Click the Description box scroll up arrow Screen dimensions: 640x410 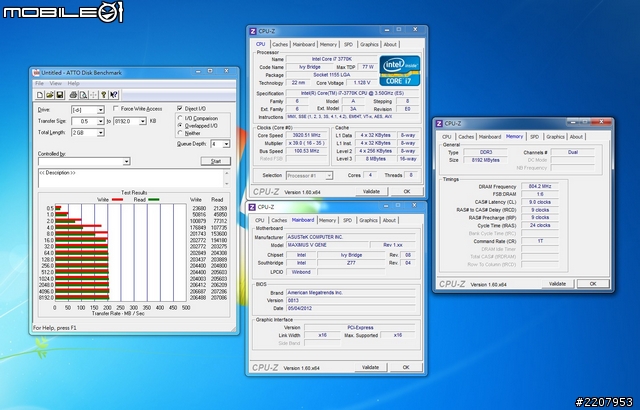coord(227,172)
